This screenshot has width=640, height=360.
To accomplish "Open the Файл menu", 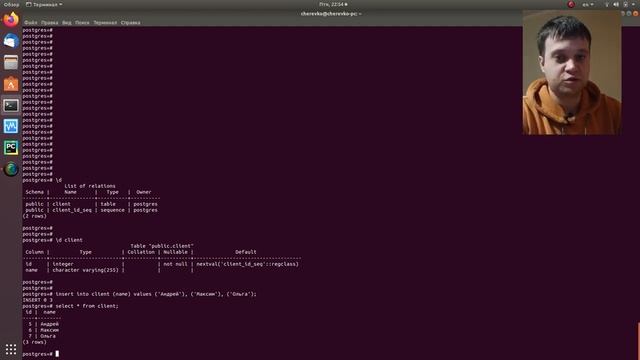I will pyautogui.click(x=31, y=23).
